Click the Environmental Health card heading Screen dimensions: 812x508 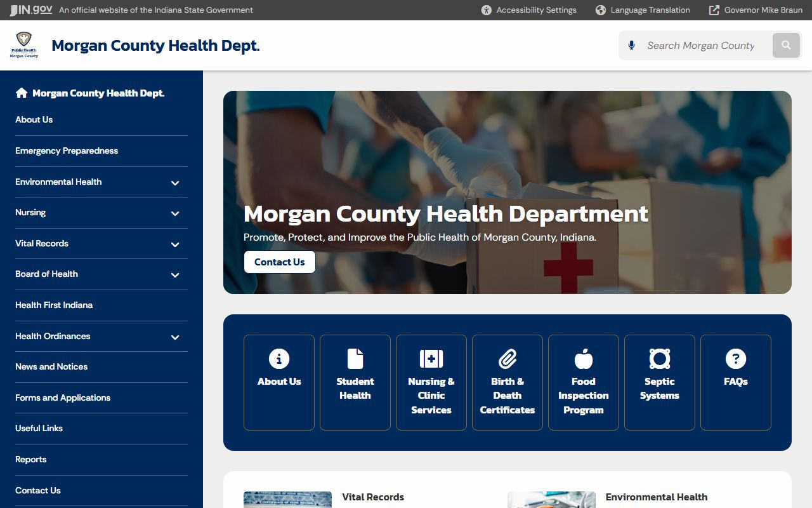[x=657, y=497]
